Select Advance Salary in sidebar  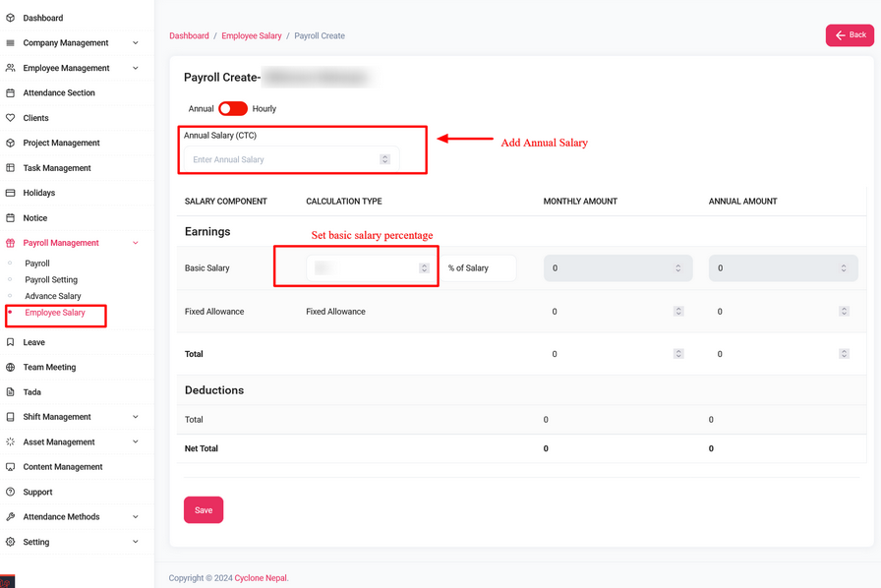tap(53, 296)
